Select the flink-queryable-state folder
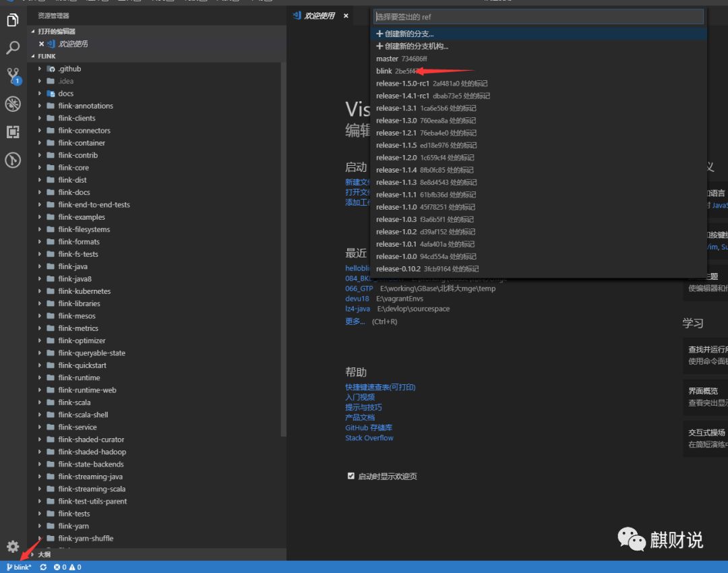728x573 pixels. (x=92, y=353)
